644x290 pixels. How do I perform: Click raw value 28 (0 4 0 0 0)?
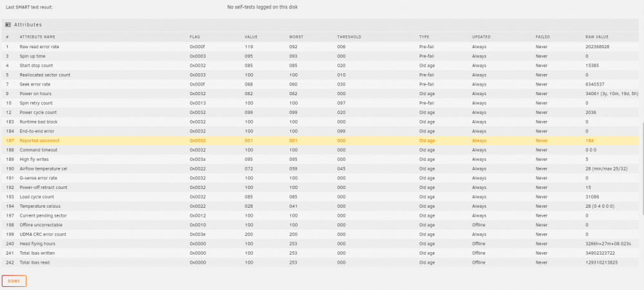600,206
